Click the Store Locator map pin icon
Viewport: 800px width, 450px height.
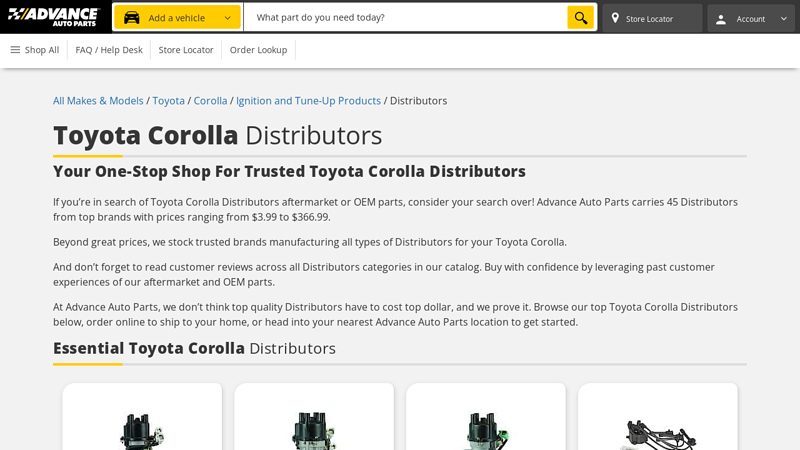click(x=615, y=18)
